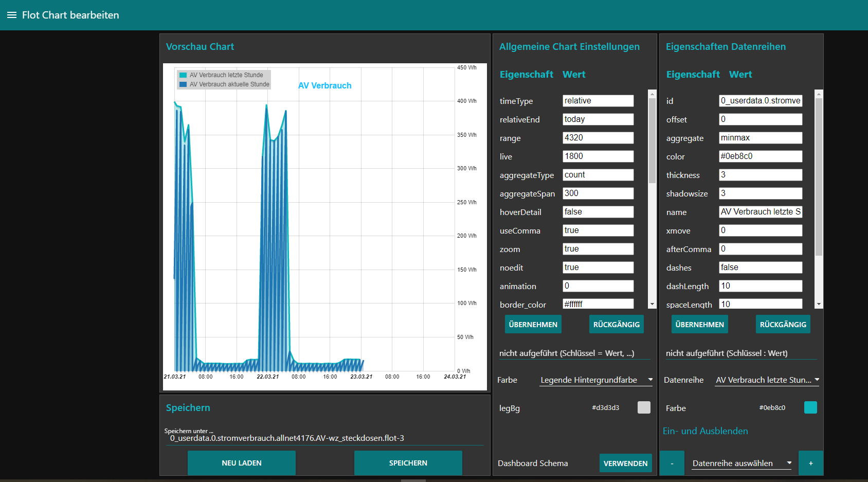Edit the animation value field
The width and height of the screenshot is (868, 482).
[x=598, y=286]
